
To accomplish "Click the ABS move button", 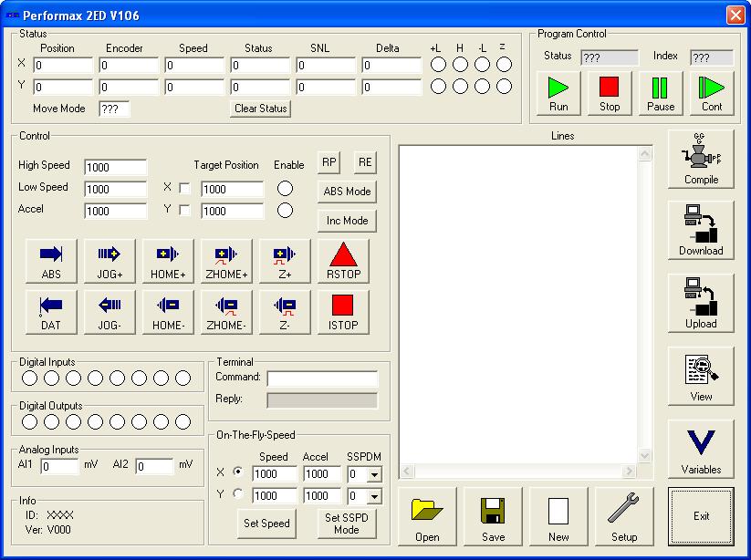I will pos(51,262).
